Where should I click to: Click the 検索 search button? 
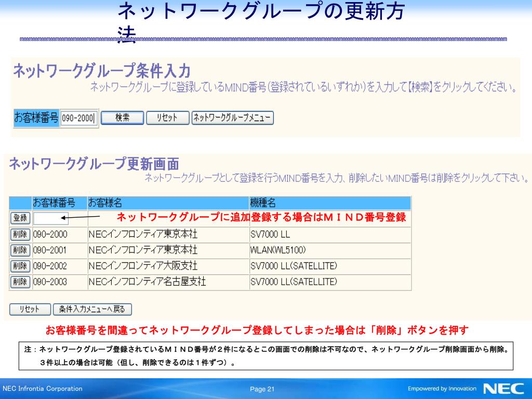pyautogui.click(x=122, y=118)
